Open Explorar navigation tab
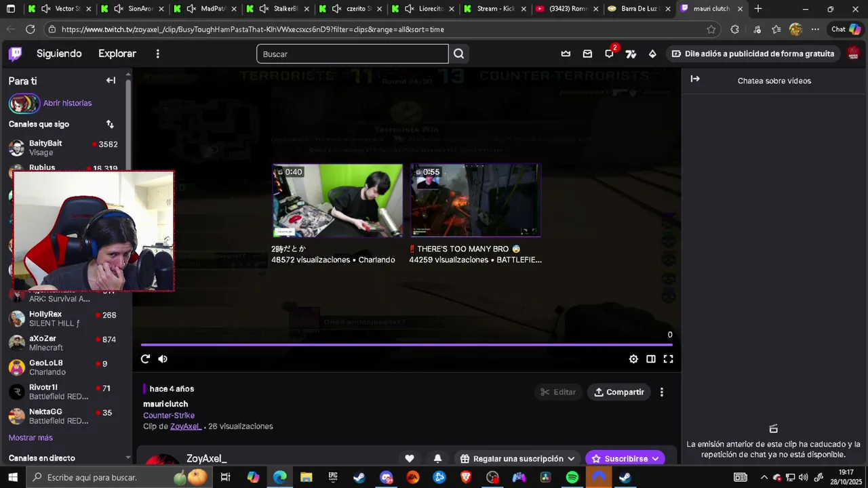 (x=117, y=54)
